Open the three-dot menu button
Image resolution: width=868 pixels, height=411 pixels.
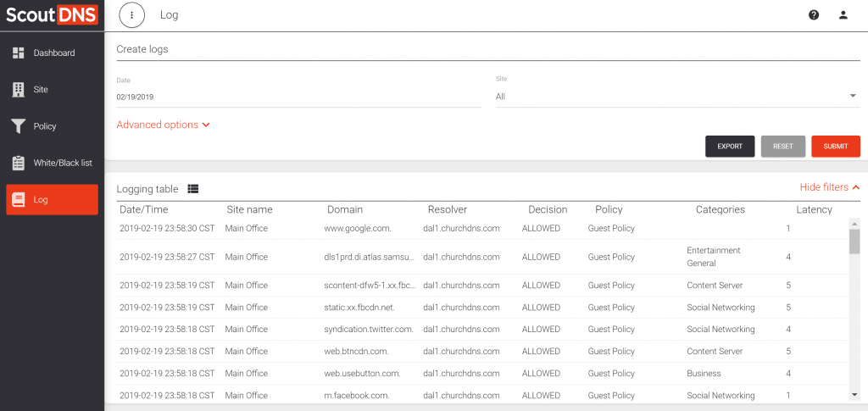click(131, 15)
